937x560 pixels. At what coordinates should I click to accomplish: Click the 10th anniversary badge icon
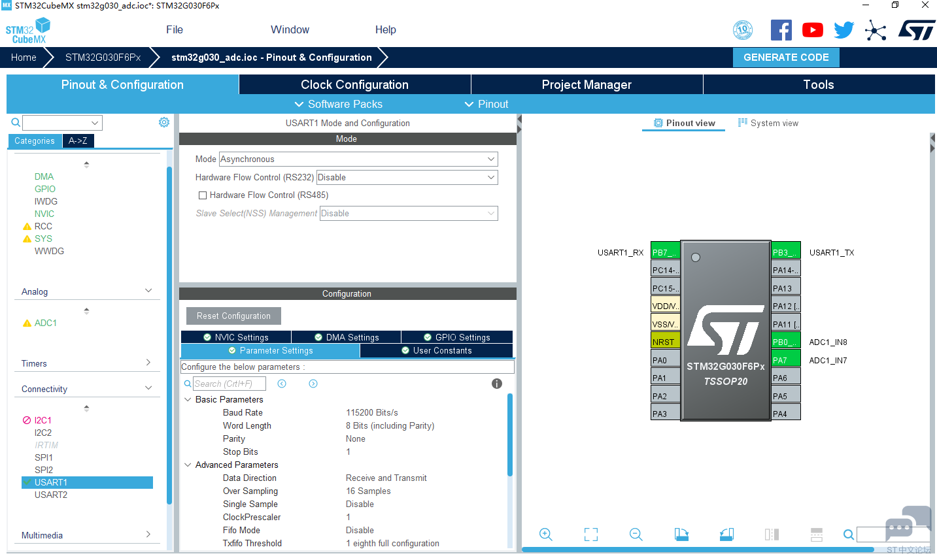click(x=743, y=30)
